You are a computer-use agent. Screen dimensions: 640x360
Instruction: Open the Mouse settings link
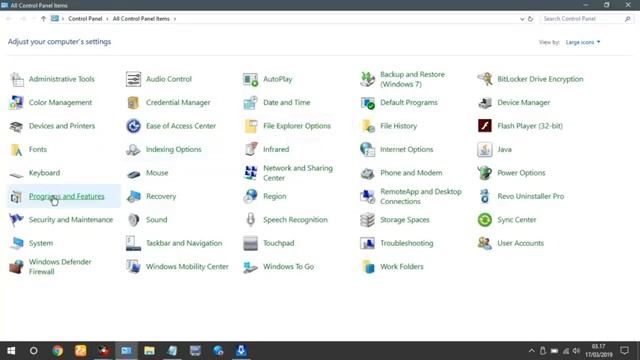click(x=157, y=173)
